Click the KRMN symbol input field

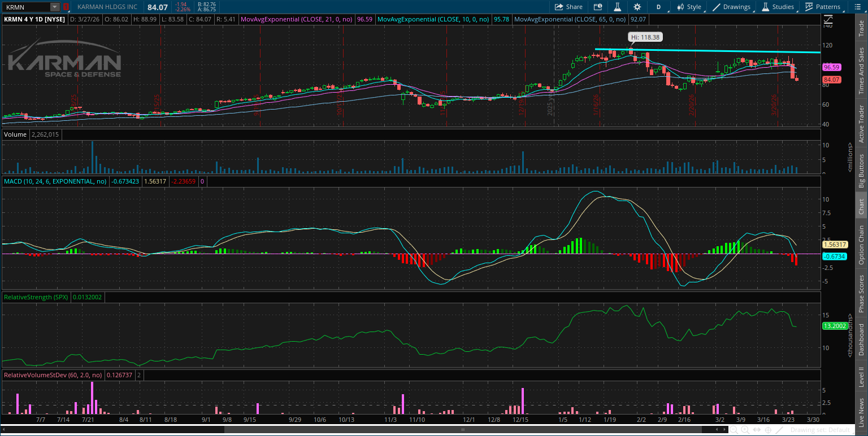click(26, 7)
